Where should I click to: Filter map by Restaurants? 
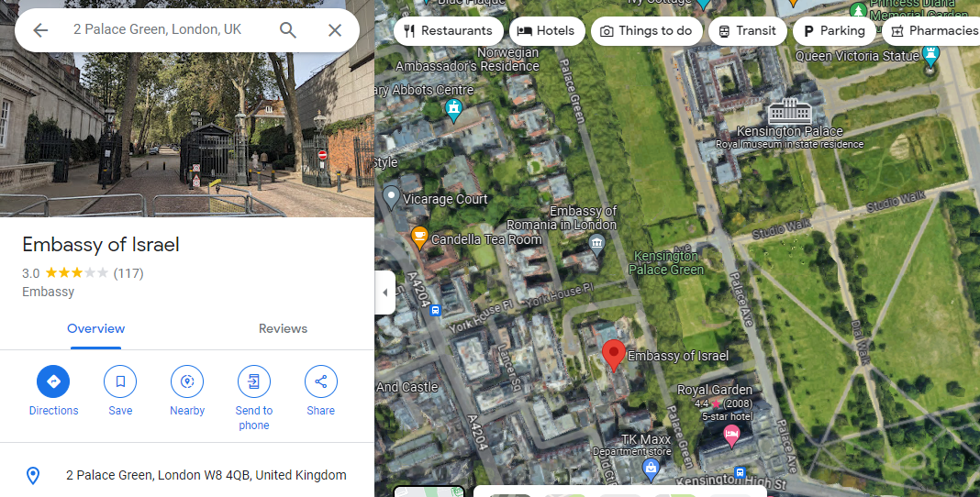(448, 30)
